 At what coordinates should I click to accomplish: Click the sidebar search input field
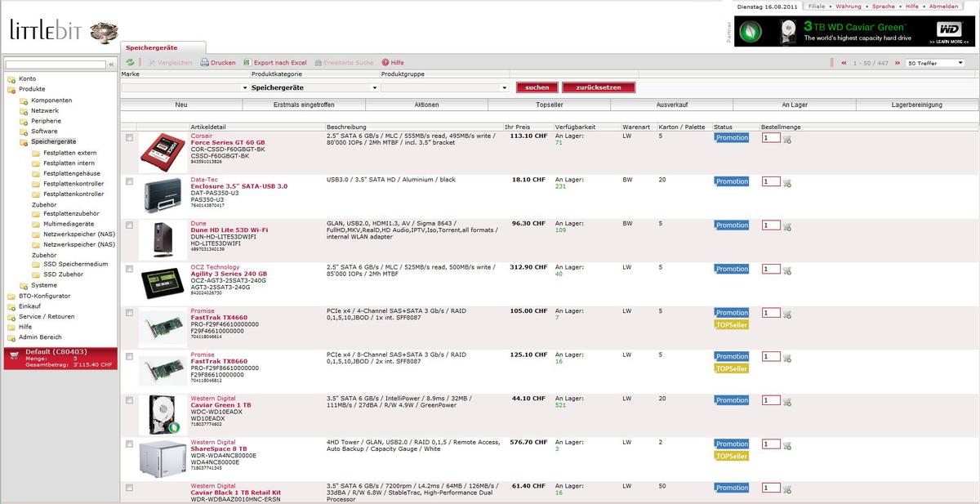(56, 64)
